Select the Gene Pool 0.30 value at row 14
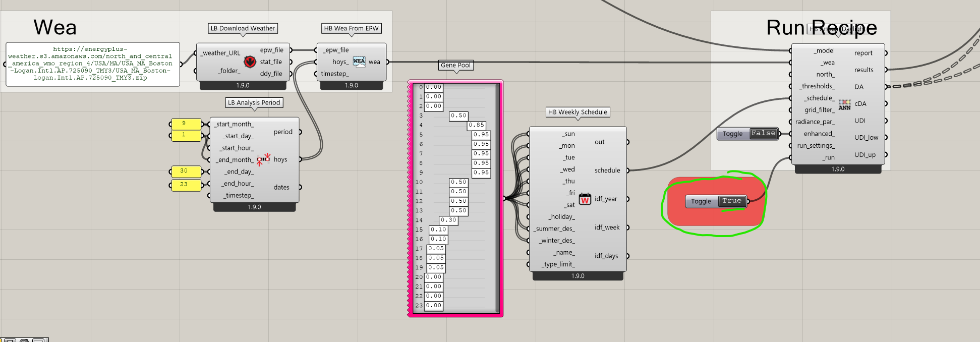 (x=448, y=220)
